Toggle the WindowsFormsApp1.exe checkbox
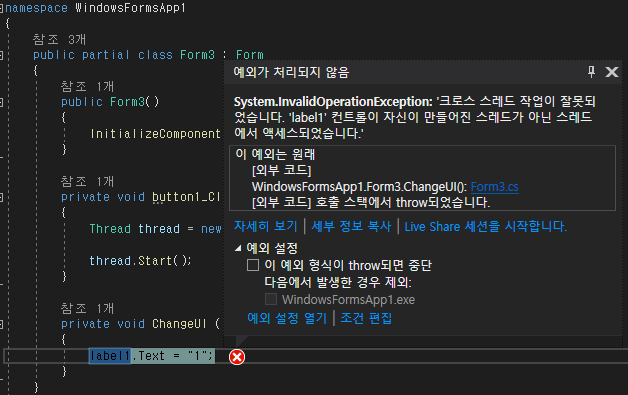 (x=271, y=299)
